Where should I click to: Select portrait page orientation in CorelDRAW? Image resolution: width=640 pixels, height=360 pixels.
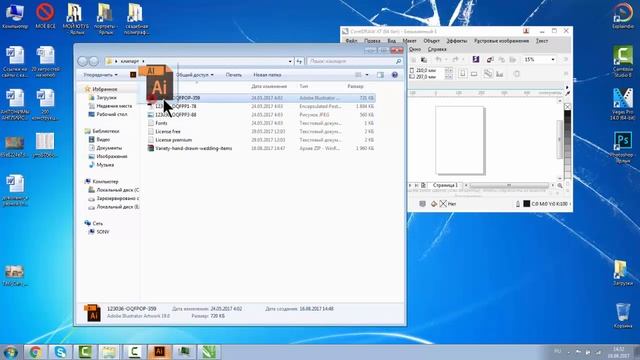click(x=462, y=74)
